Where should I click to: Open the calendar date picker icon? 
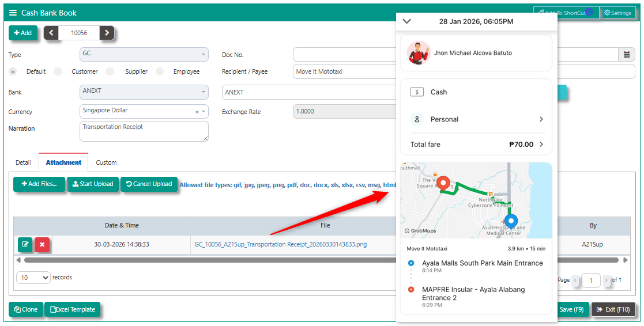coord(627,54)
